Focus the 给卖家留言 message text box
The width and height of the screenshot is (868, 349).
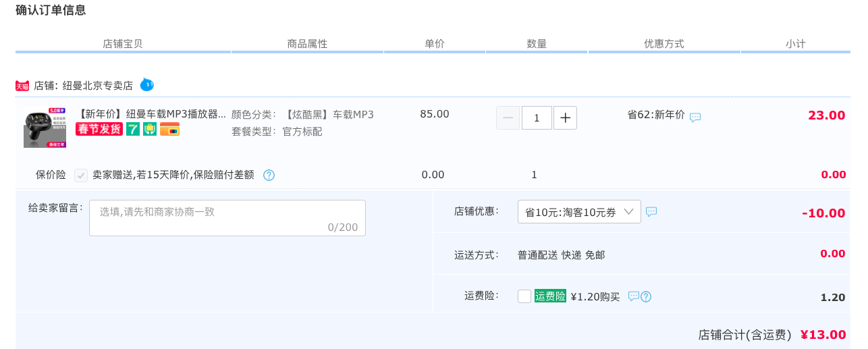pyautogui.click(x=227, y=218)
